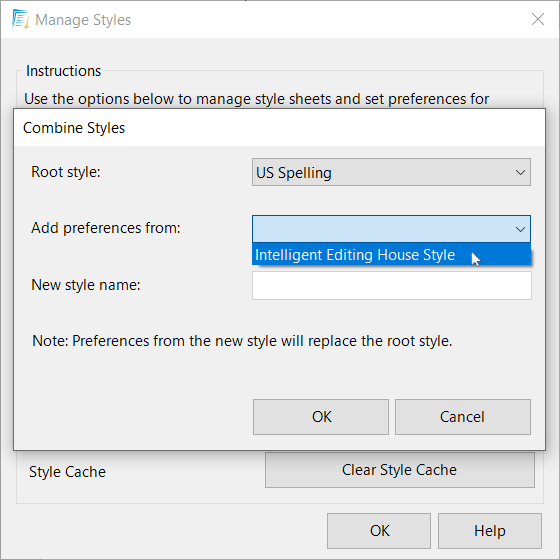Cancel the Combine Styles dialog
Viewport: 560px width, 560px height.
[x=462, y=417]
